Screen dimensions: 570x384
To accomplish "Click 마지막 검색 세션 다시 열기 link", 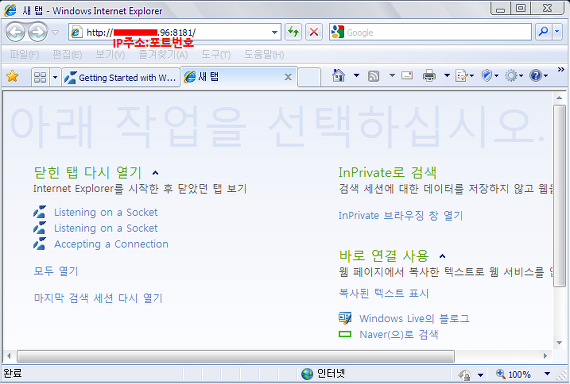I will point(98,298).
